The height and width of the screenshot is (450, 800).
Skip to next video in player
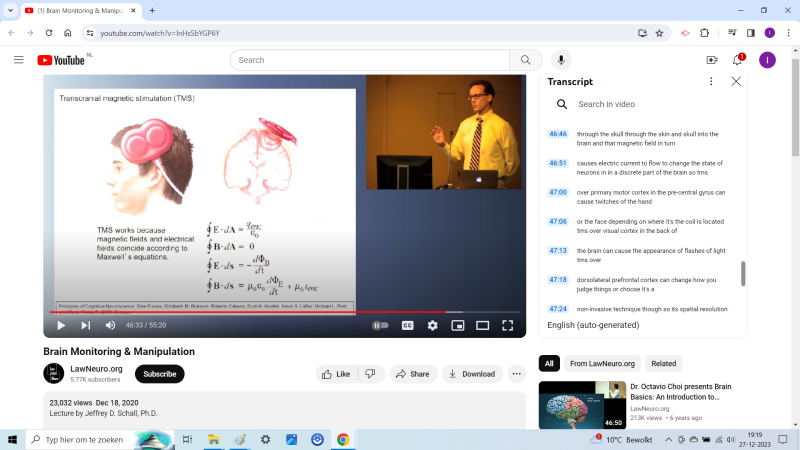click(86, 325)
